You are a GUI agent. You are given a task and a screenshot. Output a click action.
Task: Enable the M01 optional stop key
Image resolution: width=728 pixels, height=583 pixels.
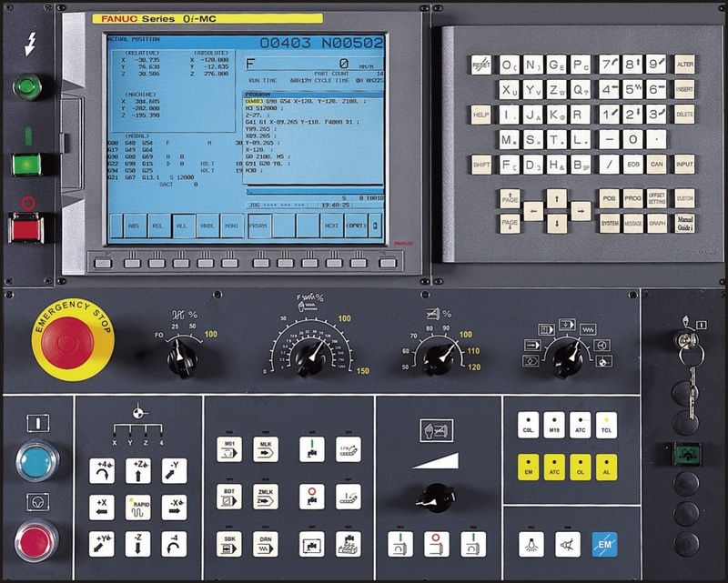[229, 449]
